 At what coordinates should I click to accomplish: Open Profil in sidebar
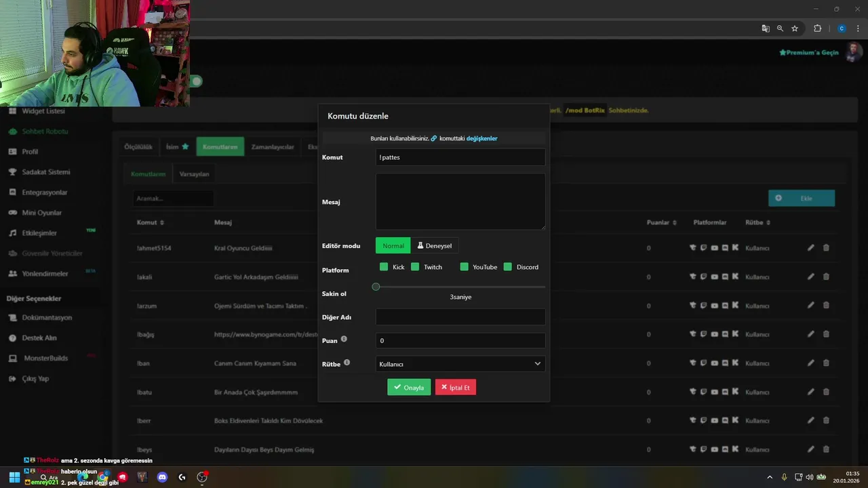(30, 152)
